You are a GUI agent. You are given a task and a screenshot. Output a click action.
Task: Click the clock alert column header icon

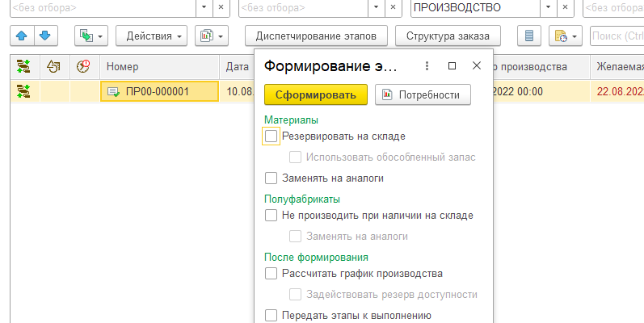(x=83, y=67)
